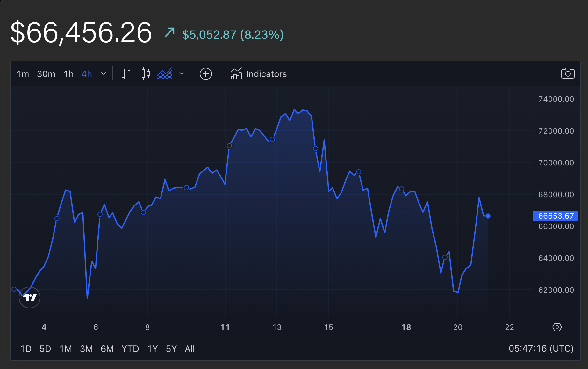The width and height of the screenshot is (588, 369).
Task: Click the 05:47:16 (UTC) timezone label
Action: tap(541, 349)
